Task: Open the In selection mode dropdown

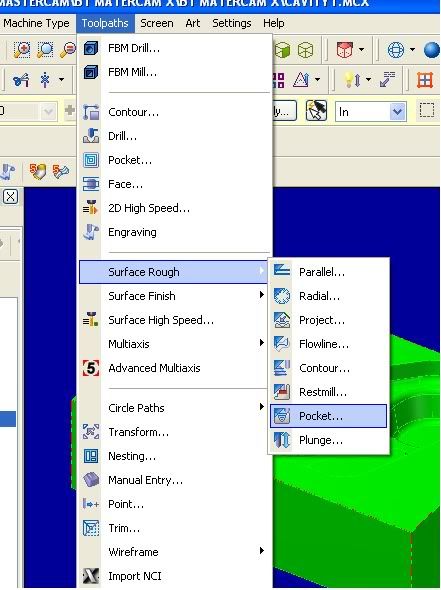Action: tap(397, 112)
